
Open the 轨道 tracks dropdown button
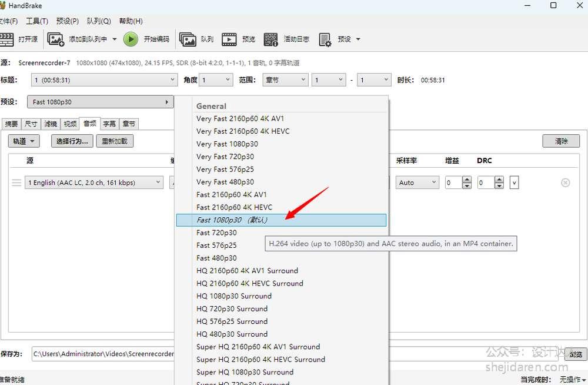point(24,141)
